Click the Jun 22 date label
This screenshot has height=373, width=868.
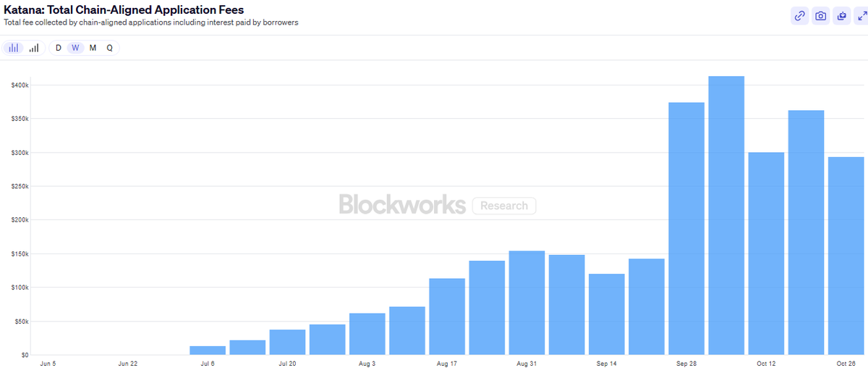click(128, 364)
